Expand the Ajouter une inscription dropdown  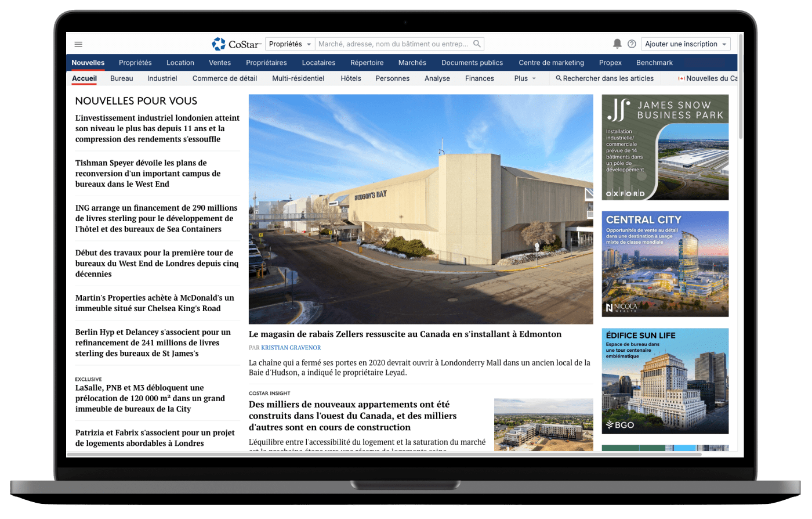686,44
